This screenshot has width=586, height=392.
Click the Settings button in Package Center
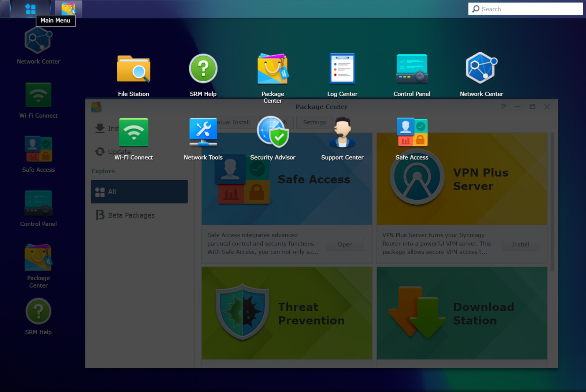coord(314,122)
